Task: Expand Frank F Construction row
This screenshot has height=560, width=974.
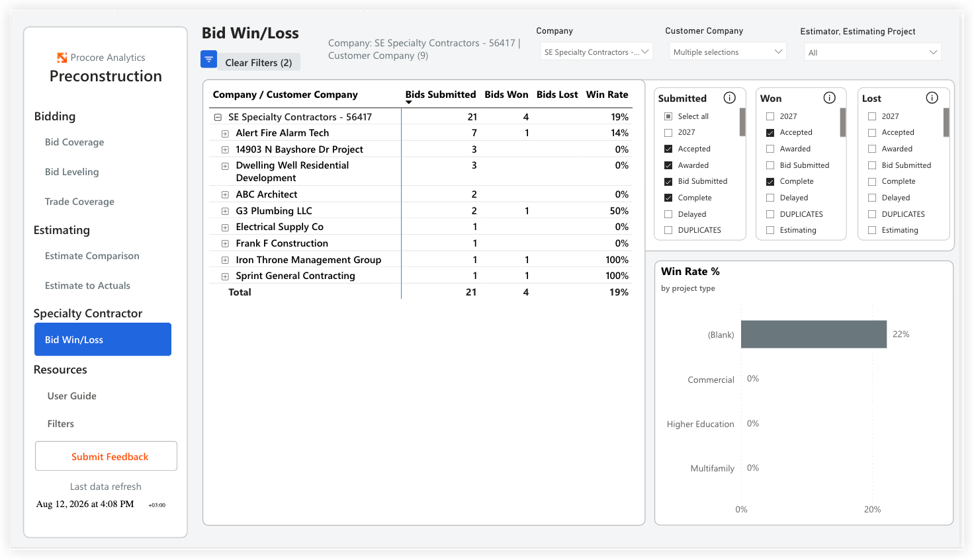Action: (225, 244)
